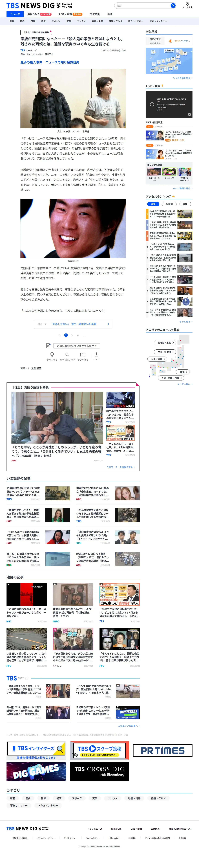This screenshot has width=199, height=868.
Task: Click the 西村匡史 author link
Action: (49, 54)
